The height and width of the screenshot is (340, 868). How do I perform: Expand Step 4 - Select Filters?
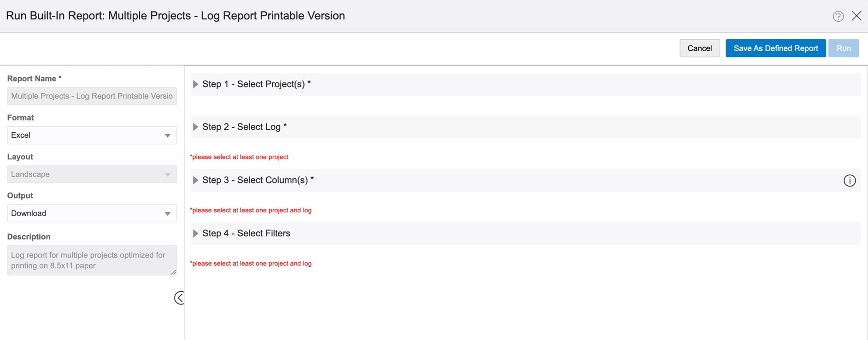tap(246, 234)
